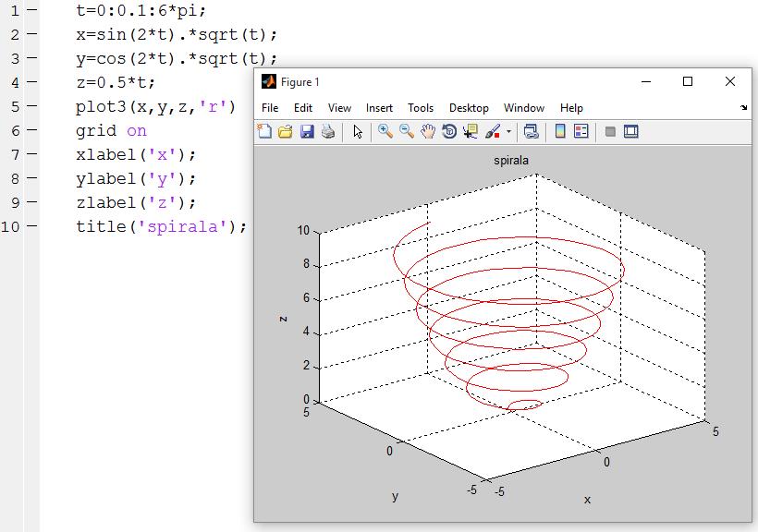Open the Help menu in Figure 1
The width and height of the screenshot is (758, 532).
[x=571, y=108]
